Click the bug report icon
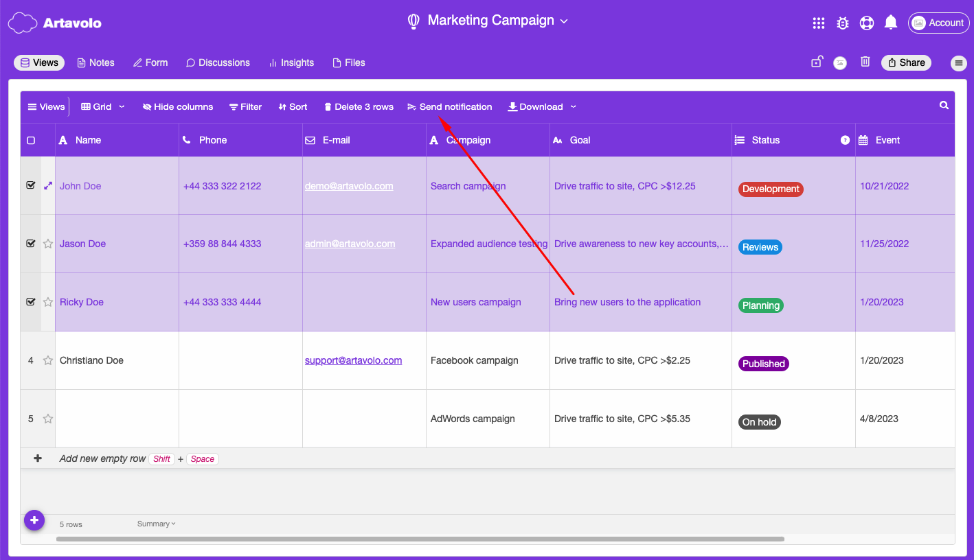974x560 pixels. (x=843, y=23)
